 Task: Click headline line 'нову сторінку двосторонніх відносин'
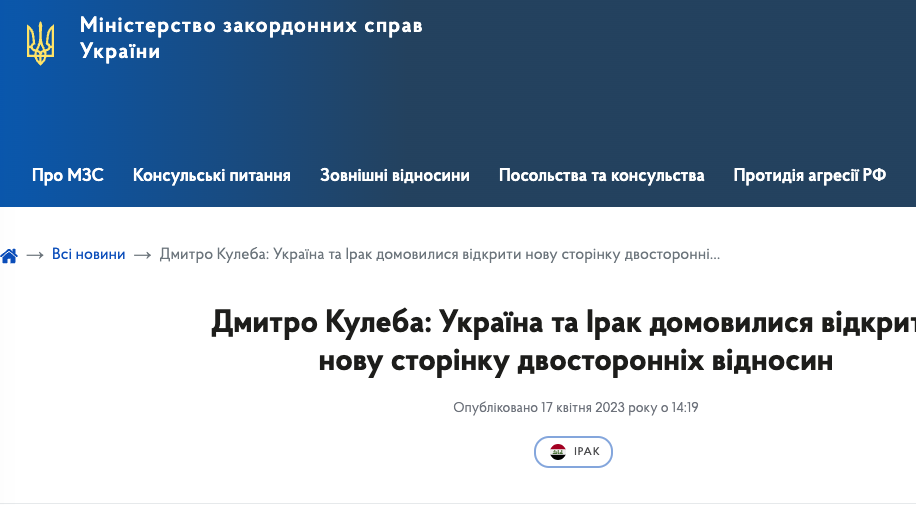coord(575,361)
